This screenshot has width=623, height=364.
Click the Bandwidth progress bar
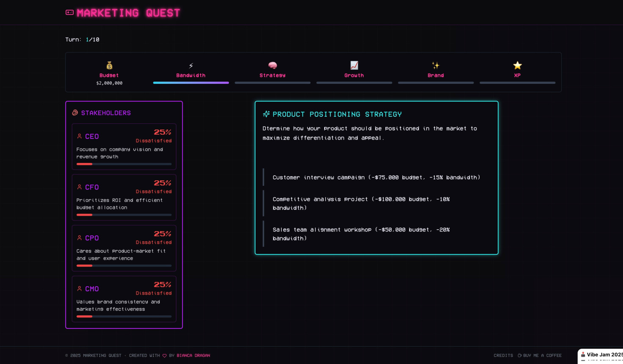191,83
